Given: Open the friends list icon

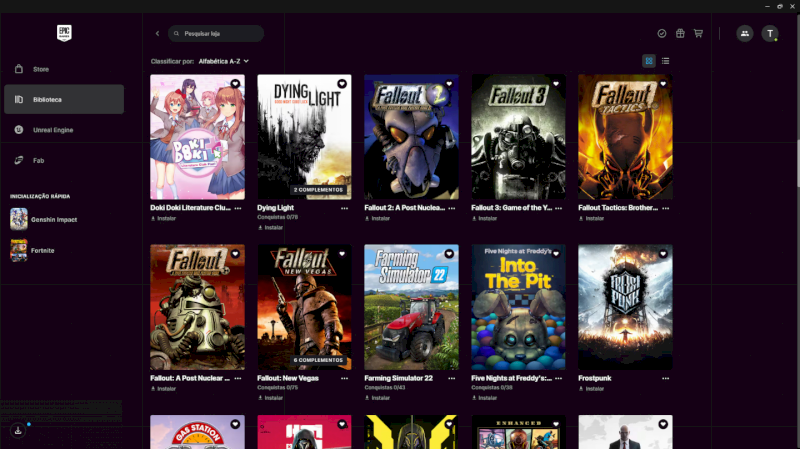Looking at the screenshot, I should tap(745, 33).
